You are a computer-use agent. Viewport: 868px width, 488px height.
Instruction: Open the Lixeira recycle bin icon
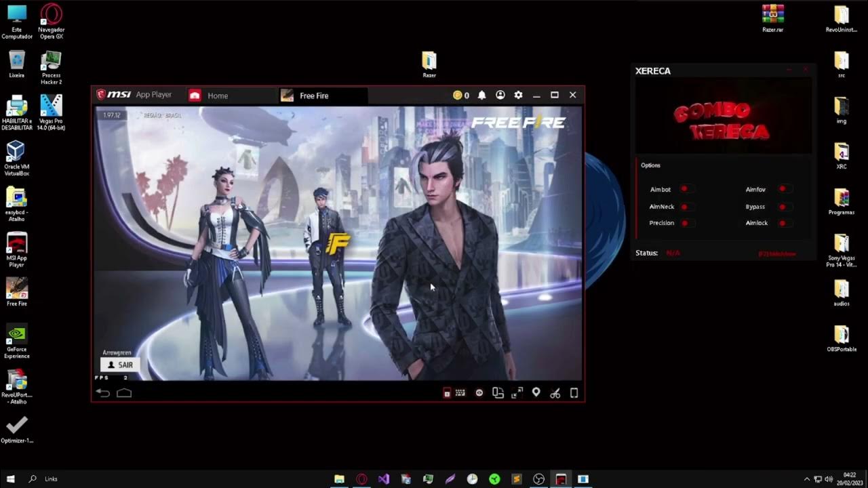tap(17, 64)
